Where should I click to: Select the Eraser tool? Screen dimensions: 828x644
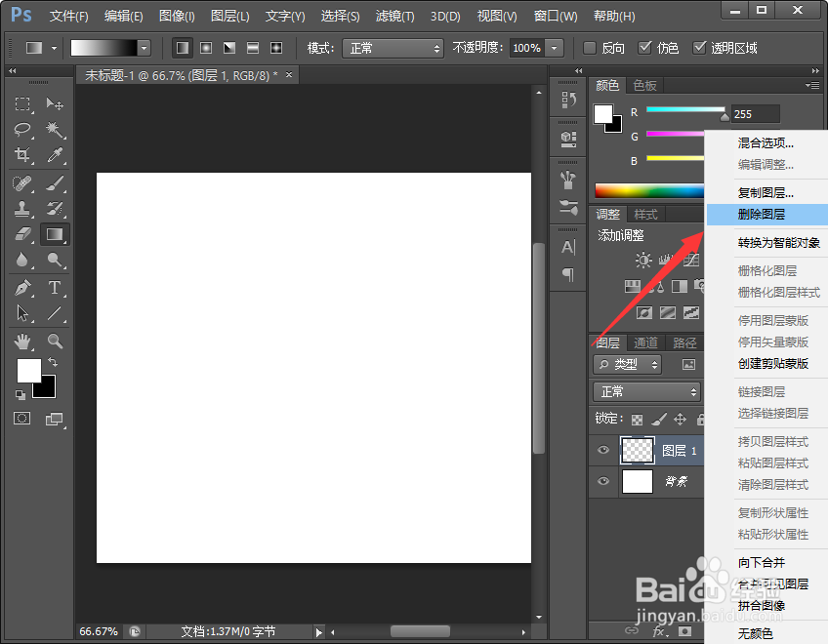point(22,234)
